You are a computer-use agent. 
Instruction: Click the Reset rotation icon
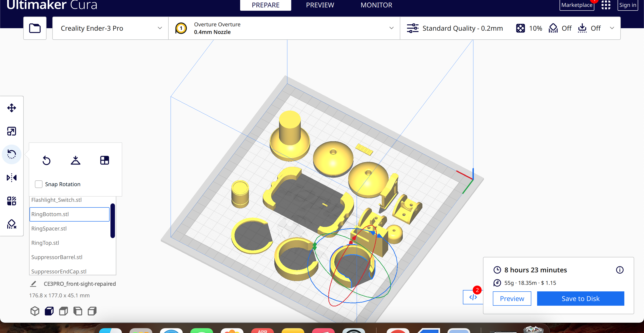(x=47, y=160)
